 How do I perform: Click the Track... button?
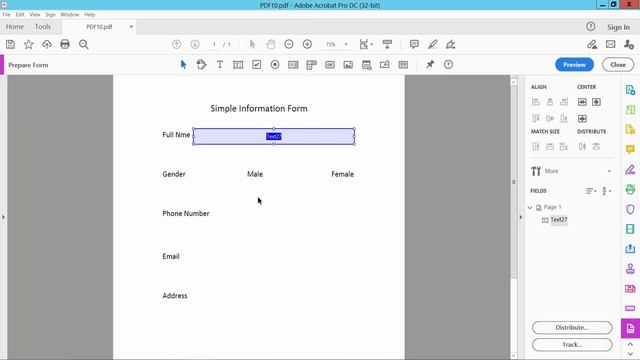(x=572, y=344)
